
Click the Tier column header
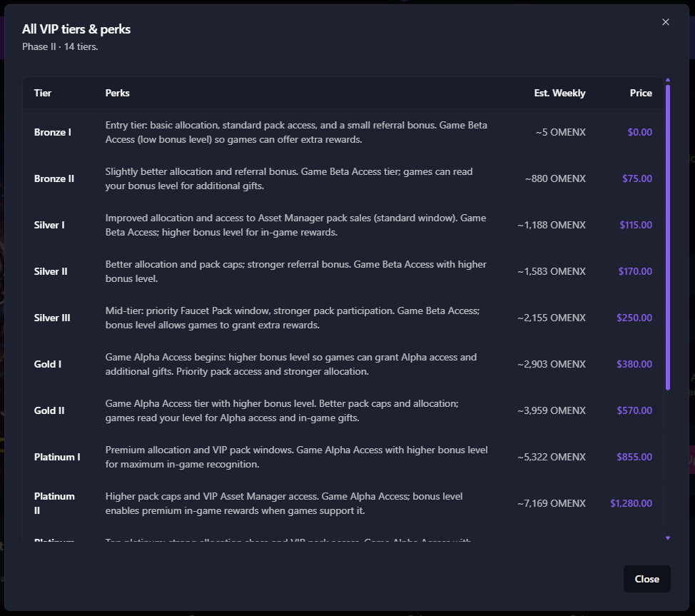pyautogui.click(x=43, y=93)
